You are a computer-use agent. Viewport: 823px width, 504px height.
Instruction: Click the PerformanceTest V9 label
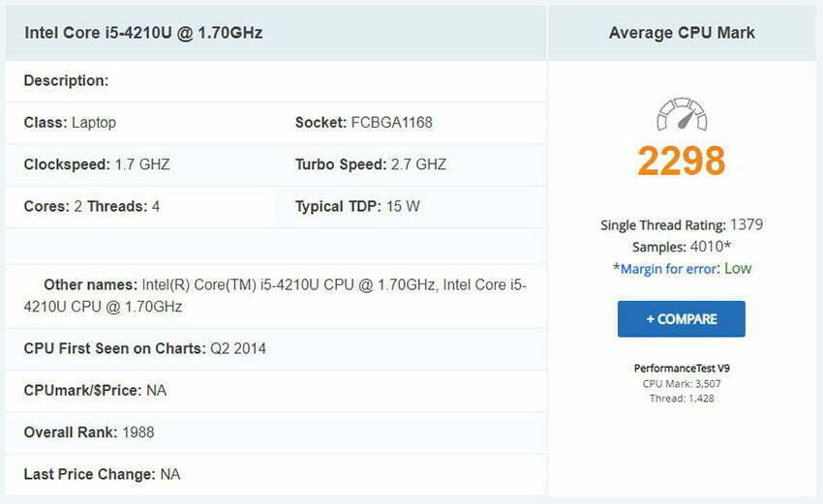[682, 369]
